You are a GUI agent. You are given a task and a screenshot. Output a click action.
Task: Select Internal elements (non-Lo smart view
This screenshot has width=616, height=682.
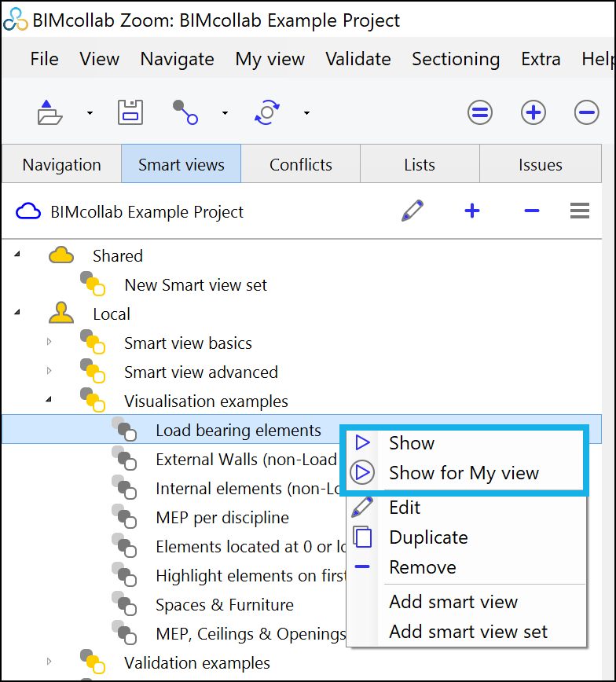pos(247,489)
